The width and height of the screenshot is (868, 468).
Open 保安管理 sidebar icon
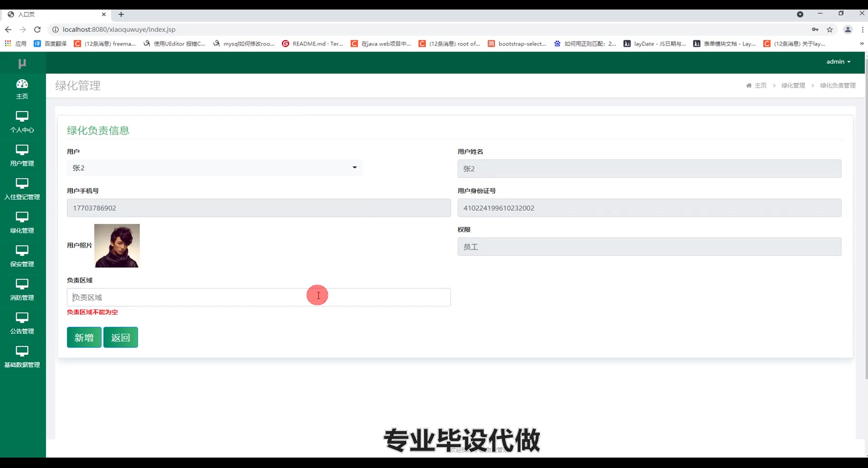pyautogui.click(x=22, y=251)
